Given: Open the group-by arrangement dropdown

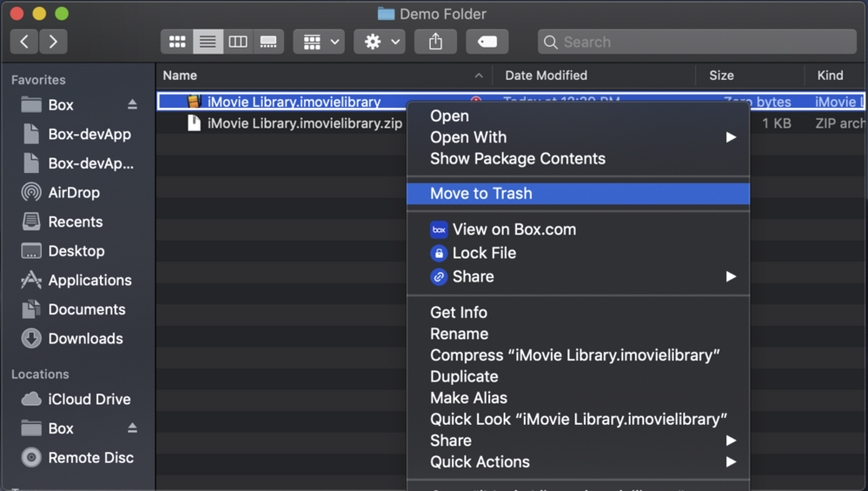Looking at the screenshot, I should (319, 42).
